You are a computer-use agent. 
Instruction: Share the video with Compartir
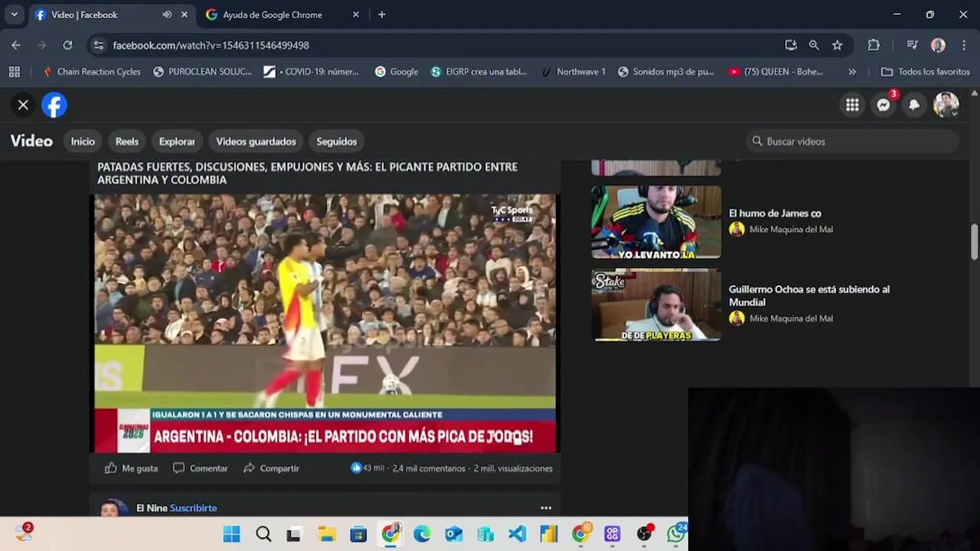tap(271, 468)
